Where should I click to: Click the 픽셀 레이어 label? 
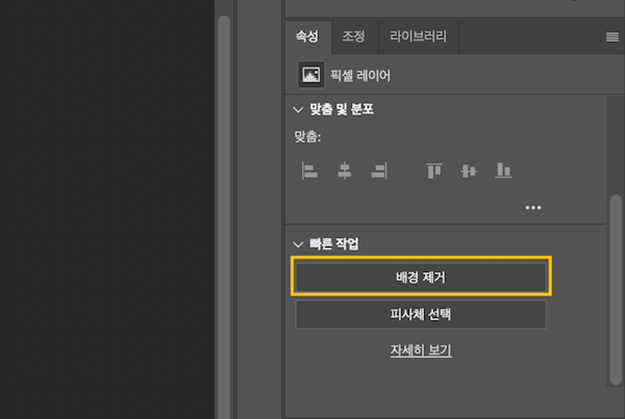(x=360, y=75)
